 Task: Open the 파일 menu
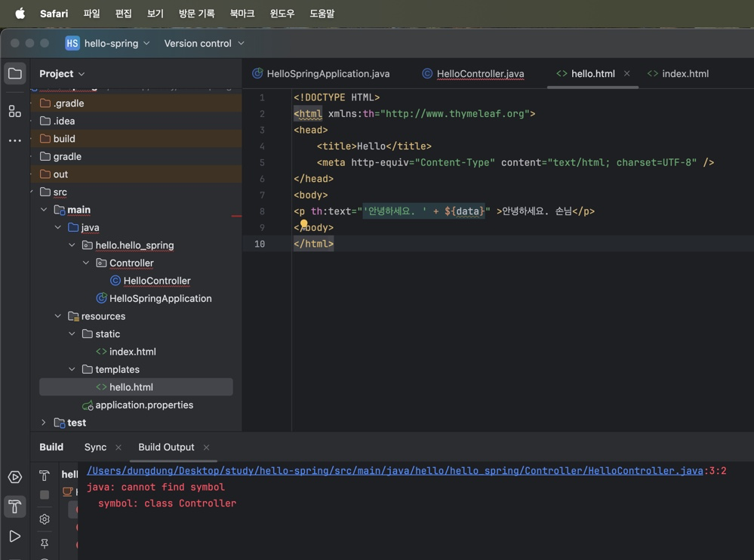click(91, 14)
